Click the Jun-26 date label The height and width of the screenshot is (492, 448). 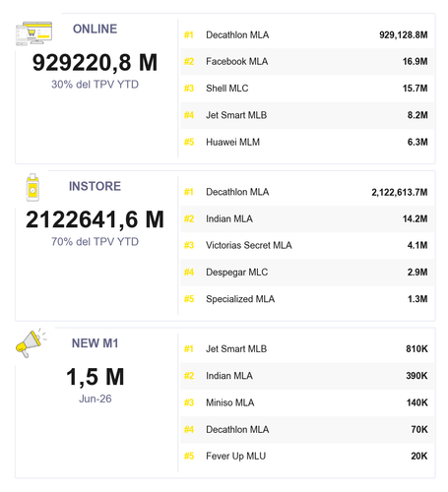point(96,399)
